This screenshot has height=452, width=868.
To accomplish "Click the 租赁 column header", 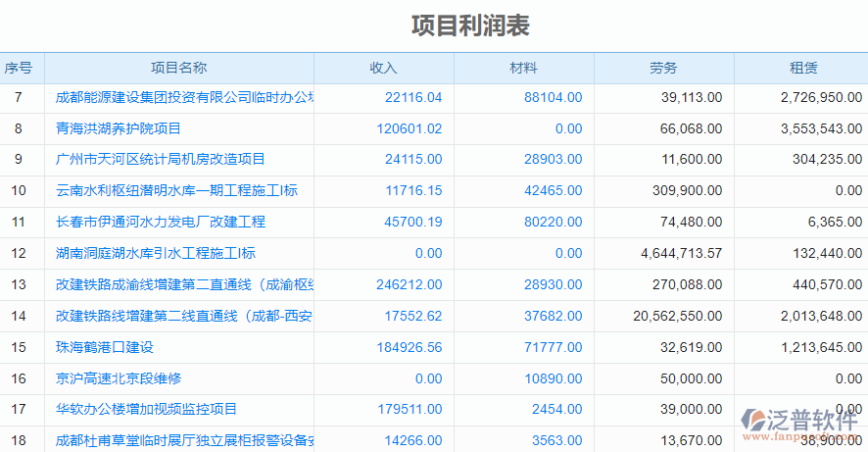I will [x=803, y=69].
